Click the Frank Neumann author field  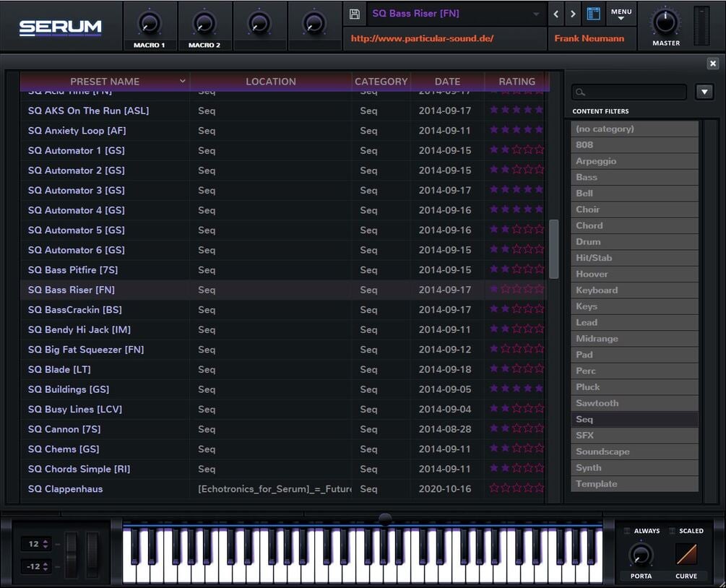[589, 38]
